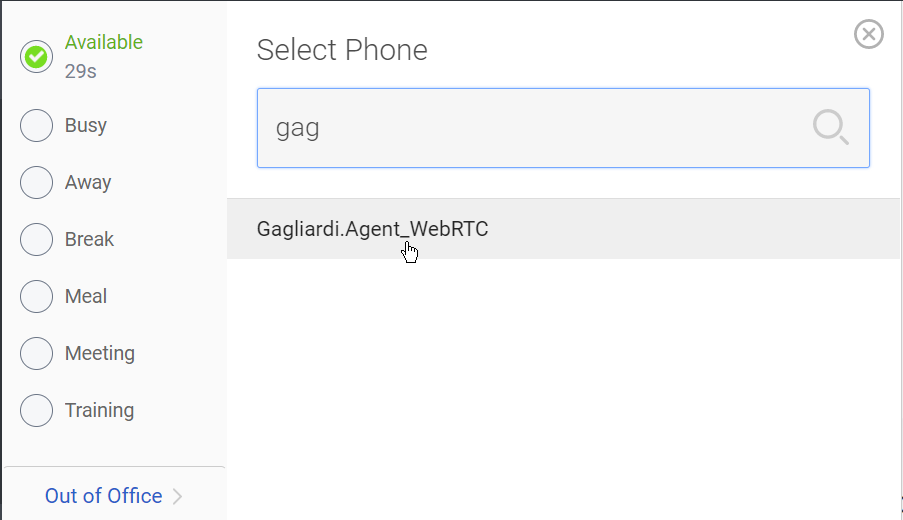The width and height of the screenshot is (903, 520).
Task: Select the Meal status radio circle
Action: click(36, 297)
